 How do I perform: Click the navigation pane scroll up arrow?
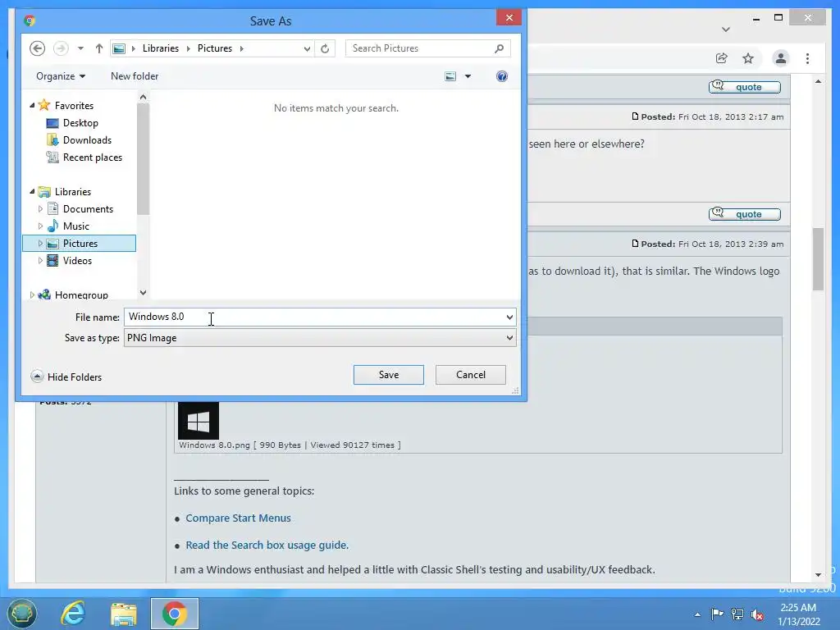click(143, 97)
